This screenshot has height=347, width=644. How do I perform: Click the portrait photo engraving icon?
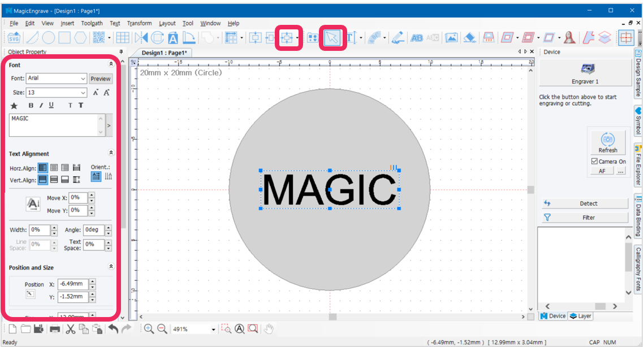click(x=569, y=38)
